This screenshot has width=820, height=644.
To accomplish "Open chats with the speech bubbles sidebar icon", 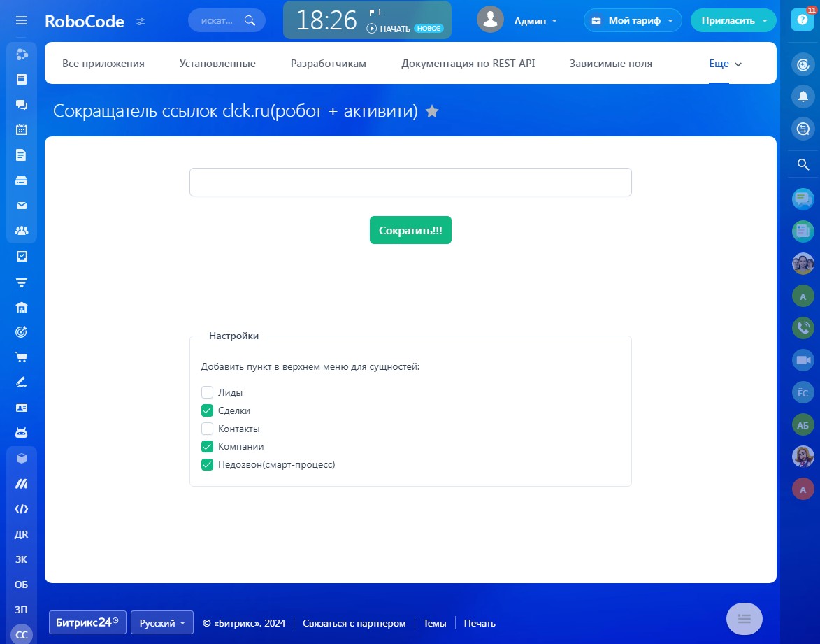I will [x=22, y=105].
